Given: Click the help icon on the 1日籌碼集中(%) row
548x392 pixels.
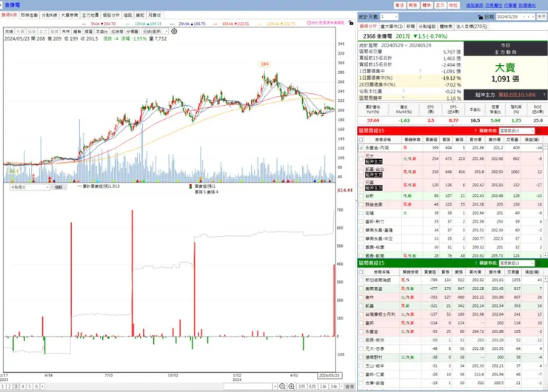Looking at the screenshot, I should 420,78.
